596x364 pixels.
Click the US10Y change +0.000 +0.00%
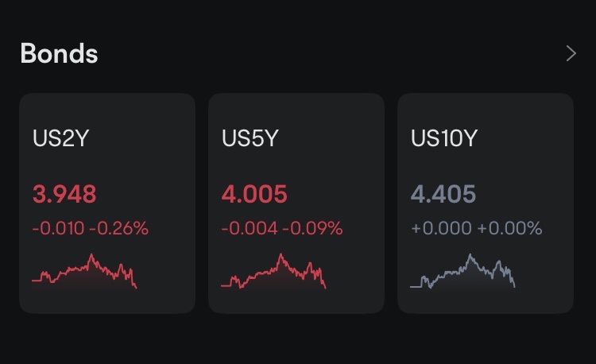click(477, 228)
